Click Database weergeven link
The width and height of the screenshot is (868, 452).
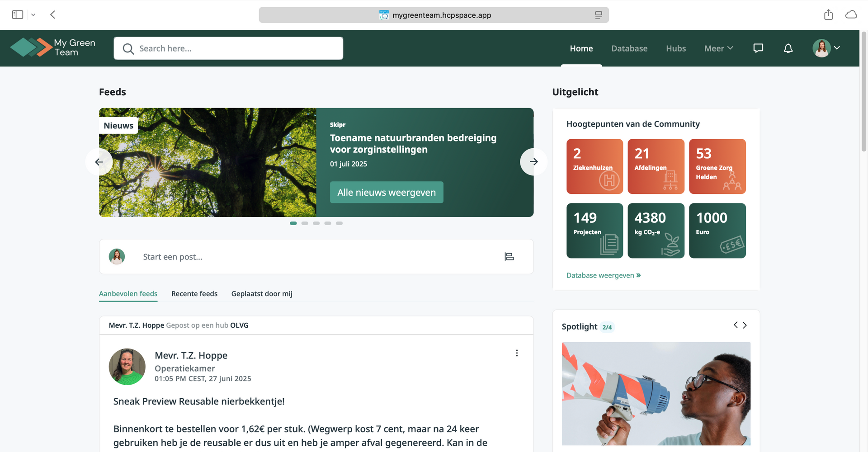604,275
